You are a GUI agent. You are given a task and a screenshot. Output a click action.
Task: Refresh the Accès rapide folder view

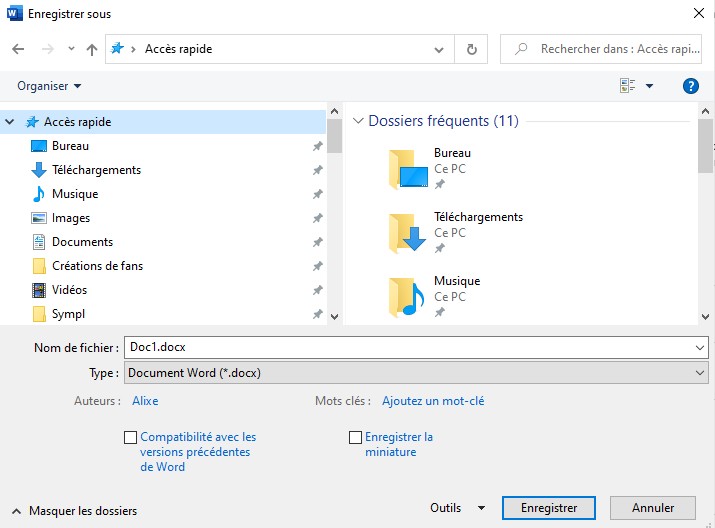[472, 49]
